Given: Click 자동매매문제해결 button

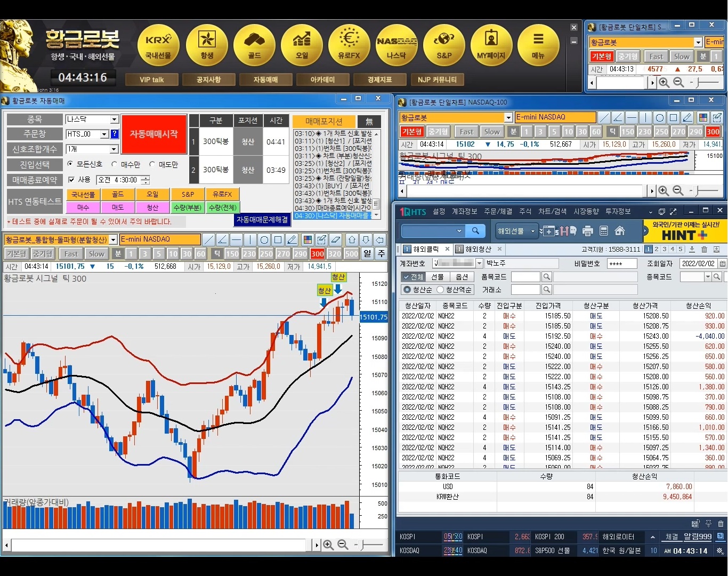Looking at the screenshot, I should (262, 219).
